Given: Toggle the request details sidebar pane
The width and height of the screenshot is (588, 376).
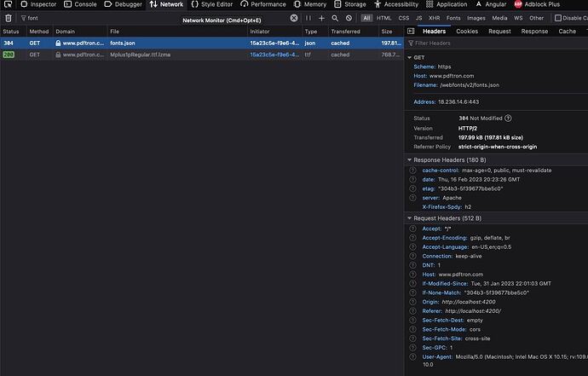Looking at the screenshot, I should click(x=410, y=31).
